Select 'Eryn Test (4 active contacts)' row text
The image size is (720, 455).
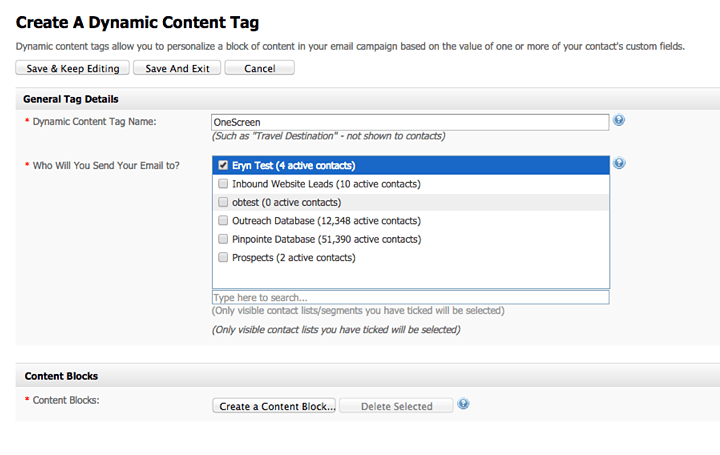293,165
